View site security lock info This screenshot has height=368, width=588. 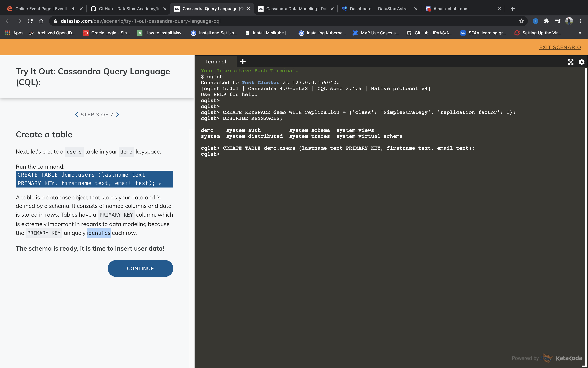click(55, 21)
